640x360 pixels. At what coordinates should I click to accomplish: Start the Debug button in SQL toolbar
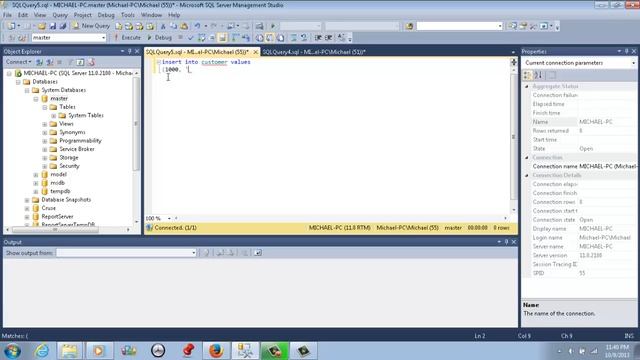pyautogui.click(x=160, y=38)
